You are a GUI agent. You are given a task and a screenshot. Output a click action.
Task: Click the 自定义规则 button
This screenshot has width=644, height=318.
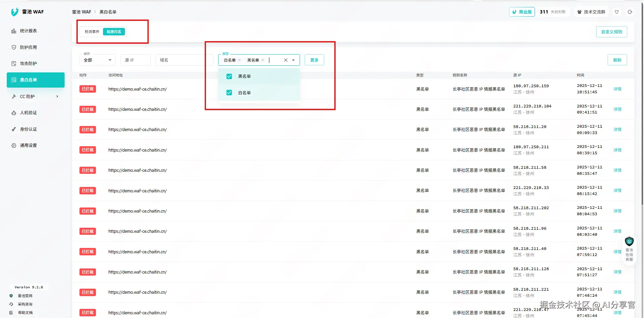pos(612,32)
